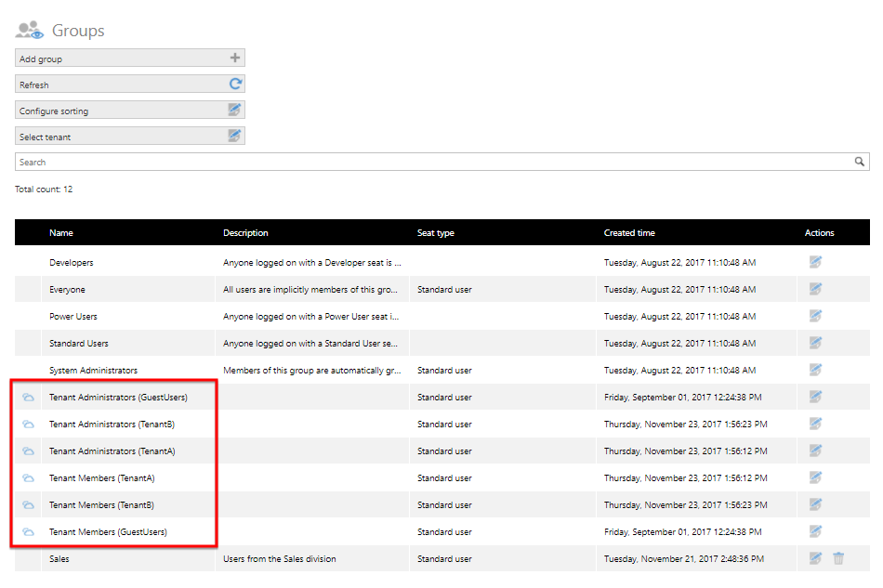The width and height of the screenshot is (883, 588).
Task: Edit the Sales group
Action: click(815, 558)
